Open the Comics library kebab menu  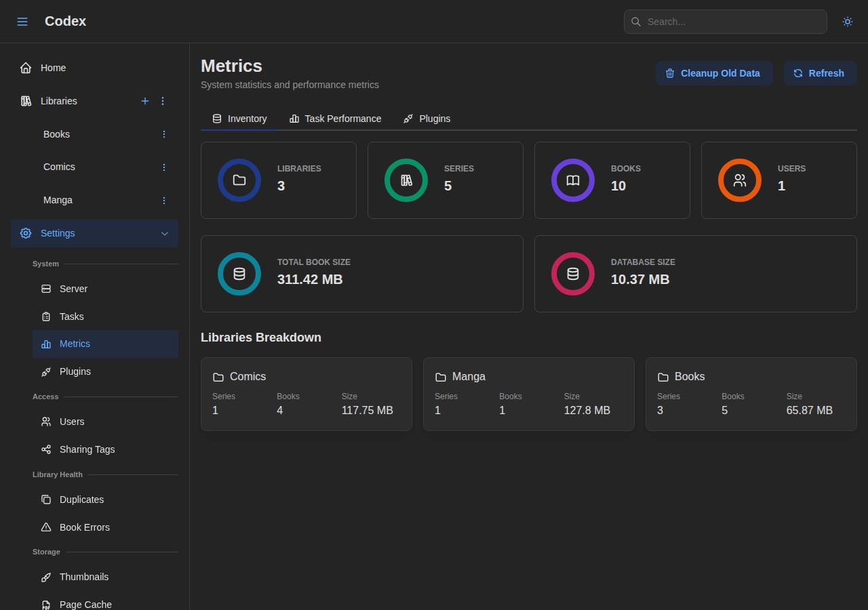[x=163, y=167]
